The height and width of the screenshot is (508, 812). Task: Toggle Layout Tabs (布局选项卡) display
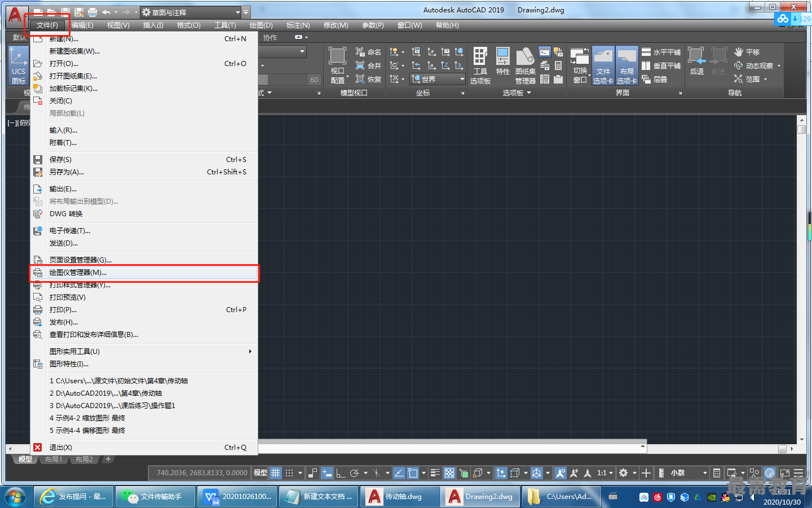626,65
